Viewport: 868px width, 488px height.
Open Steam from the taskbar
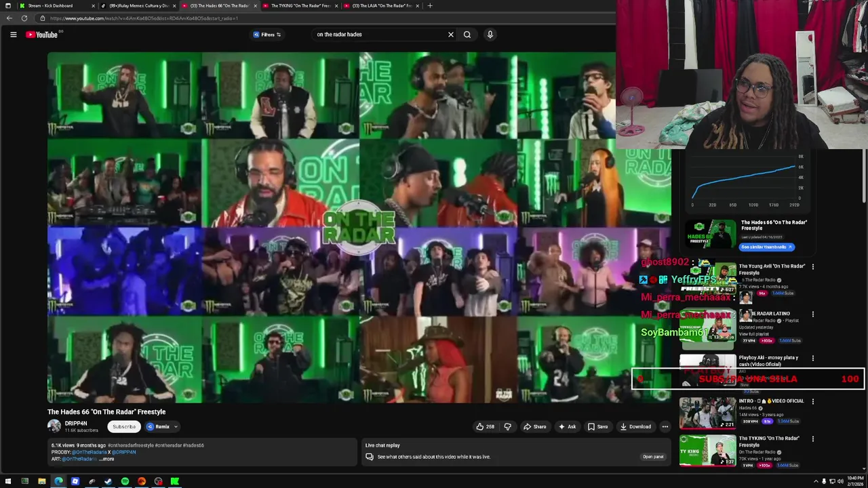click(108, 481)
